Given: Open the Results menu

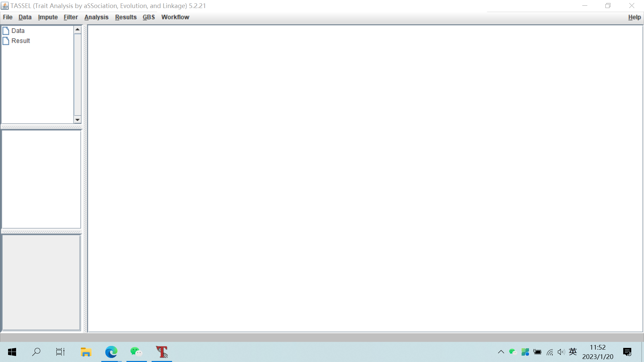Looking at the screenshot, I should pyautogui.click(x=126, y=17).
